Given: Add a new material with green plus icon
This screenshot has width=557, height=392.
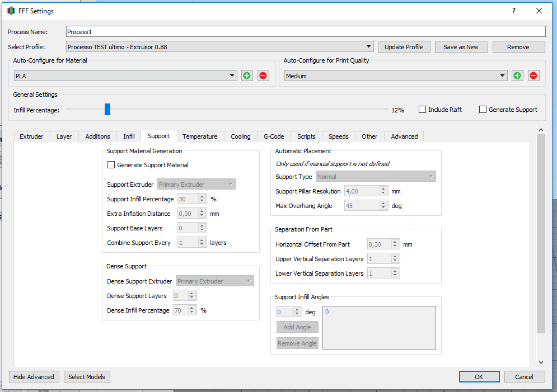Looking at the screenshot, I should pos(247,75).
